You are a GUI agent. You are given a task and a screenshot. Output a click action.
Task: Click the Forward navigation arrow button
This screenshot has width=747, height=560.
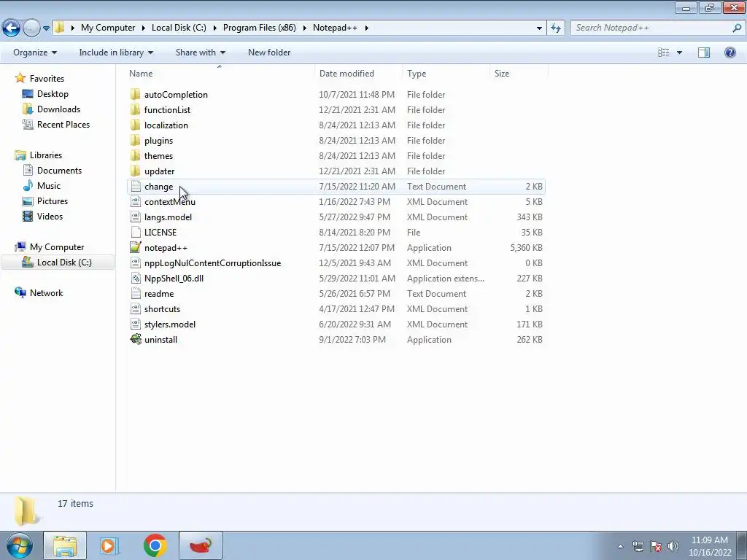(x=31, y=28)
